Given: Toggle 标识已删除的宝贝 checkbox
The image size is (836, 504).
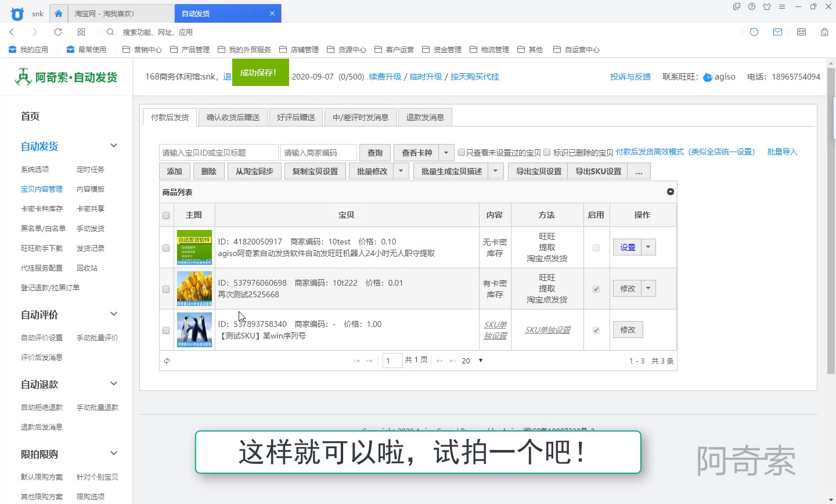Looking at the screenshot, I should click(547, 152).
